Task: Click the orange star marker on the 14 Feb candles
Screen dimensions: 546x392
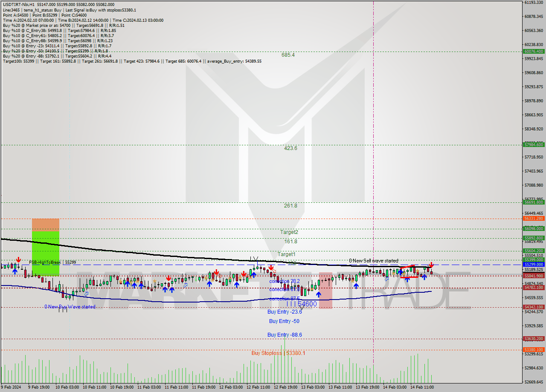Action: [418, 271]
